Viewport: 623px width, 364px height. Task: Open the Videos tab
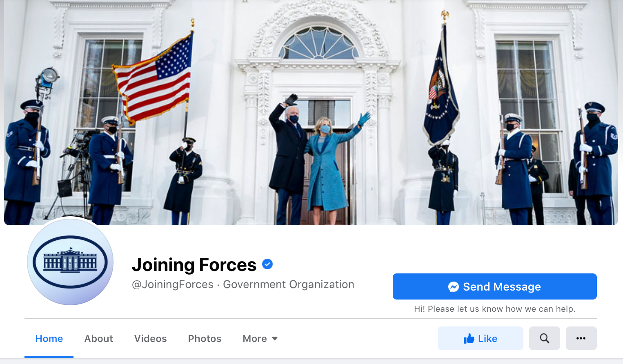[x=150, y=339]
